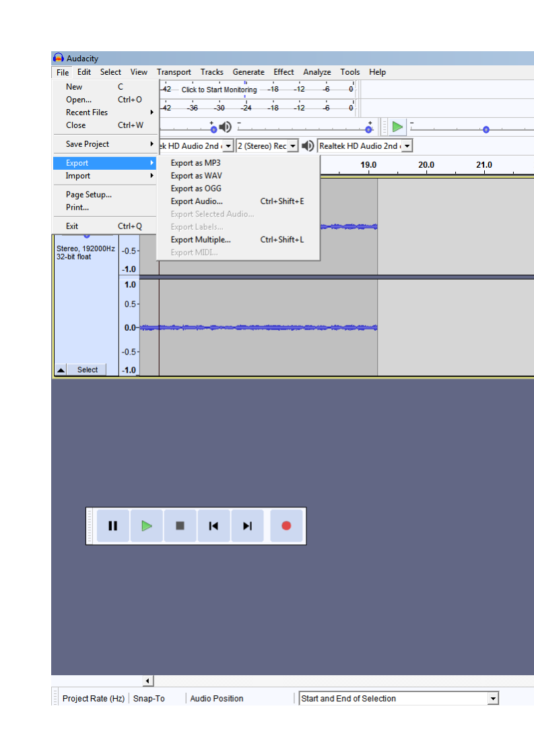Click the lower channel waveform
The height and width of the screenshot is (756, 534).
(x=259, y=327)
